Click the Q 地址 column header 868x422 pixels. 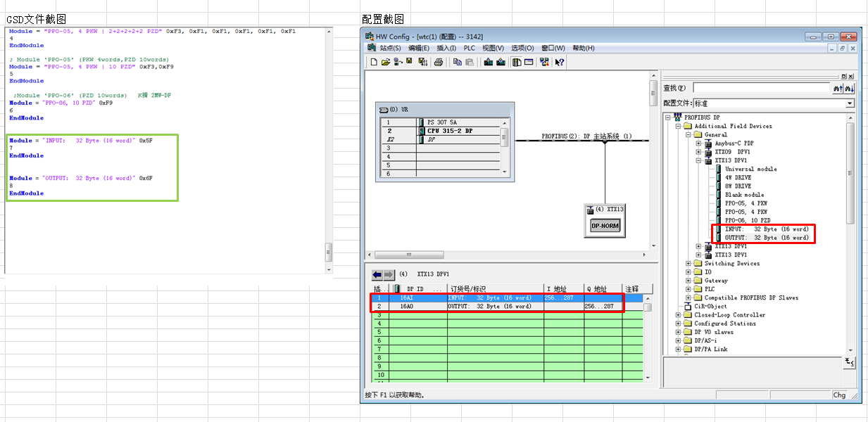(603, 289)
